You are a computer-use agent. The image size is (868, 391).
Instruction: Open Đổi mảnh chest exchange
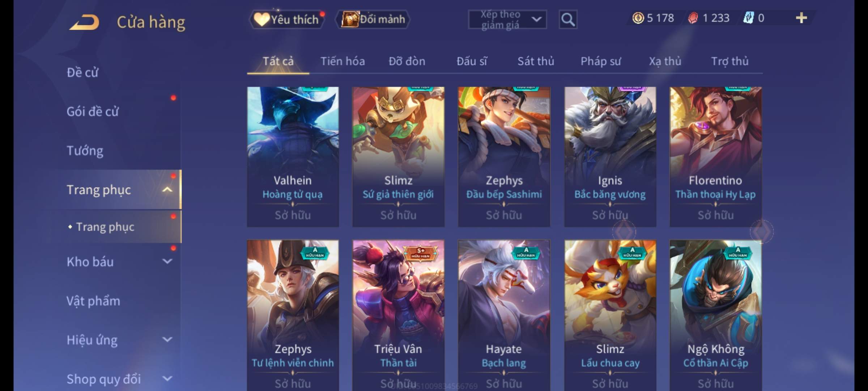[373, 19]
